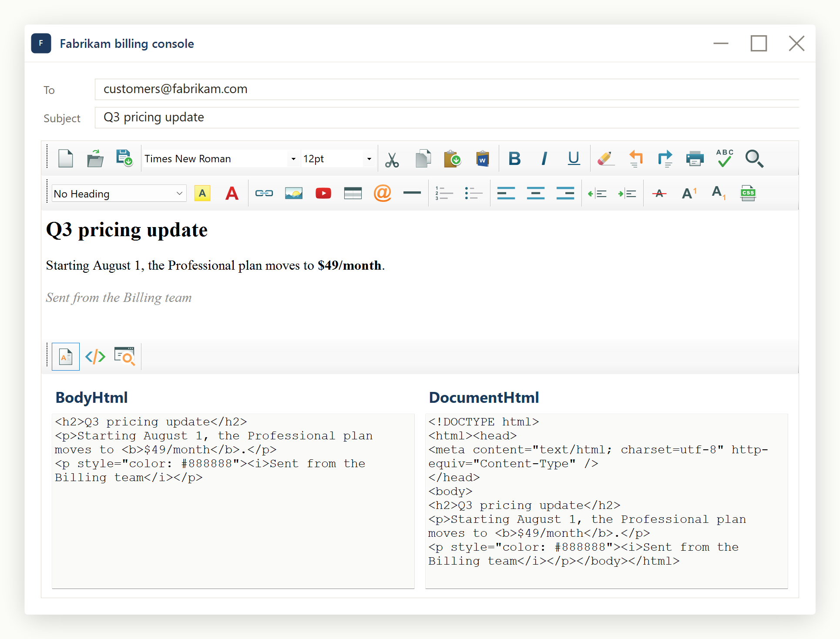The image size is (840, 639).
Task: Switch to HTML source view tab
Action: 95,357
